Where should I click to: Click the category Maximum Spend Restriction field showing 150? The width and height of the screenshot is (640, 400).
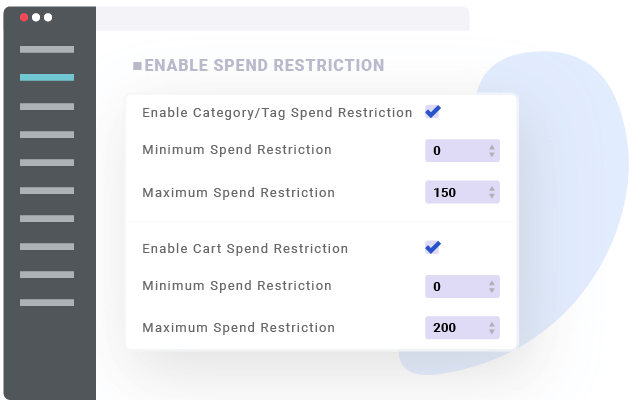click(455, 192)
